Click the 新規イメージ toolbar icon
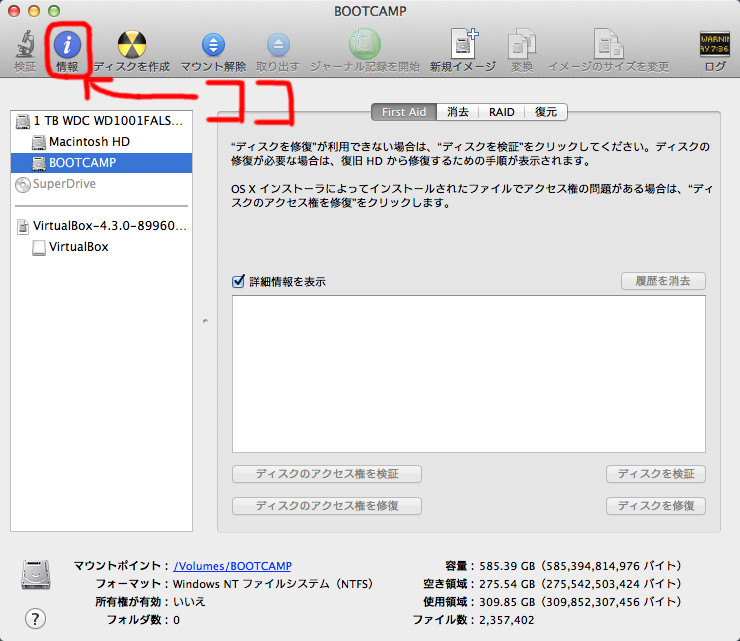The image size is (740, 641). 464,43
